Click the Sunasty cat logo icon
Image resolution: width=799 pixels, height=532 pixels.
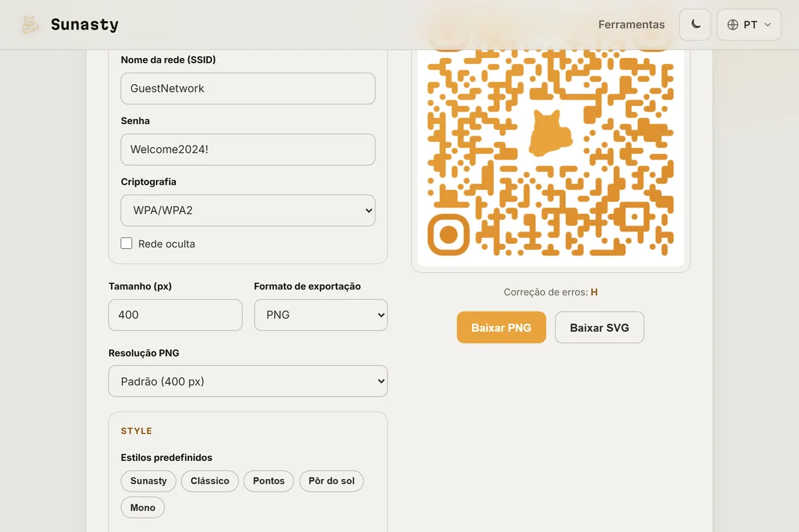(30, 25)
